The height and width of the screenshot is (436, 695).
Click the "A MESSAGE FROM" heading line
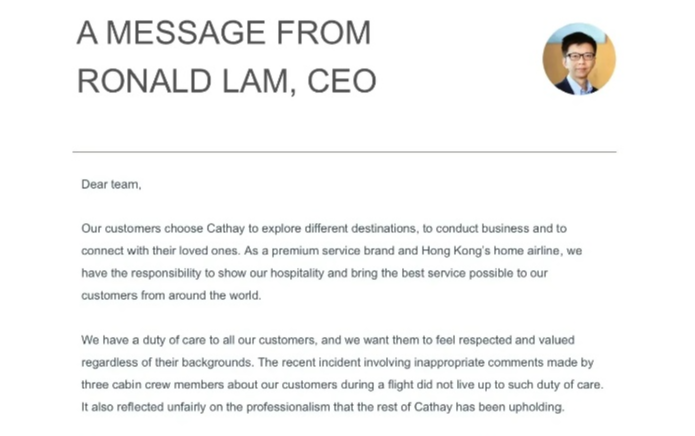[x=224, y=33]
